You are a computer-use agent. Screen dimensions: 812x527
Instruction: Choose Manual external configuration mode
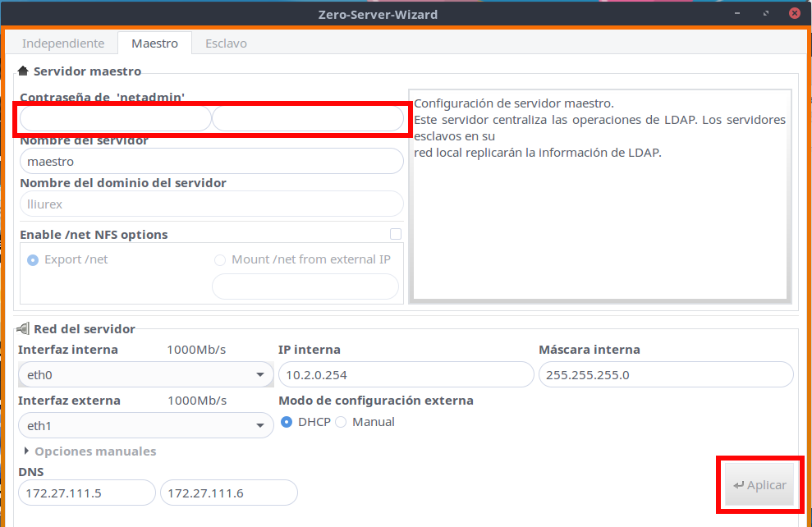(x=341, y=422)
